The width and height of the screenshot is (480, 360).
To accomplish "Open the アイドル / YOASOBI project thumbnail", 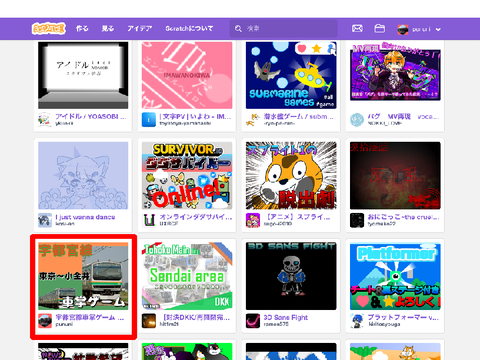I will [x=83, y=75].
